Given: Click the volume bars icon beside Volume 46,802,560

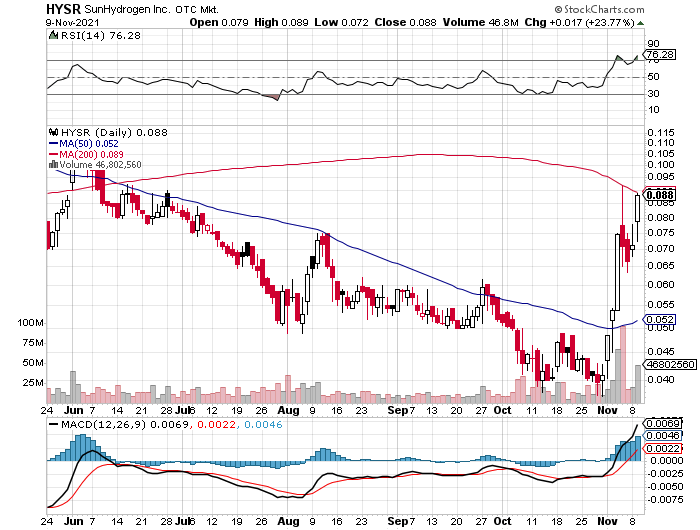Looking at the screenshot, I should pyautogui.click(x=53, y=165).
